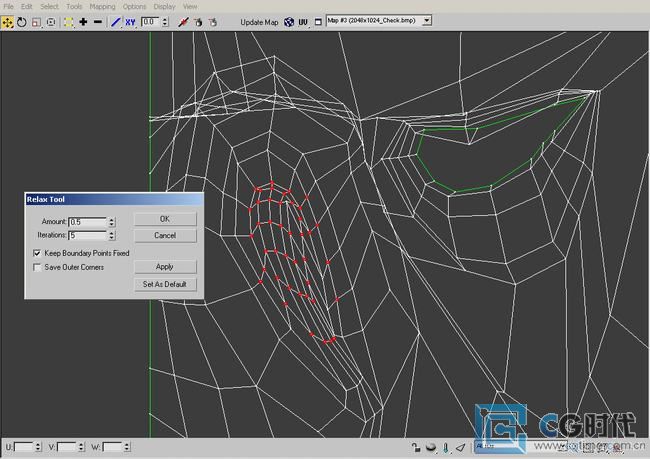Open the Mapping menu
The width and height of the screenshot is (650, 459).
102,6
